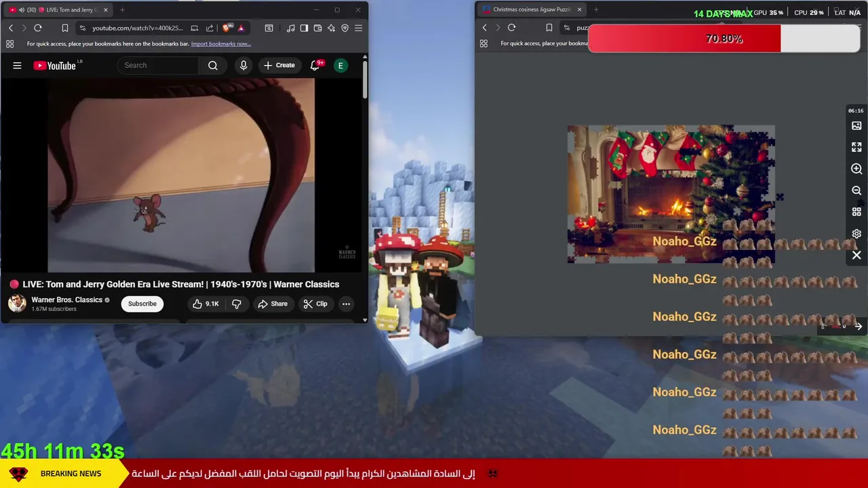The height and width of the screenshot is (488, 868).
Task: Reload the puzzle page
Action: (511, 28)
